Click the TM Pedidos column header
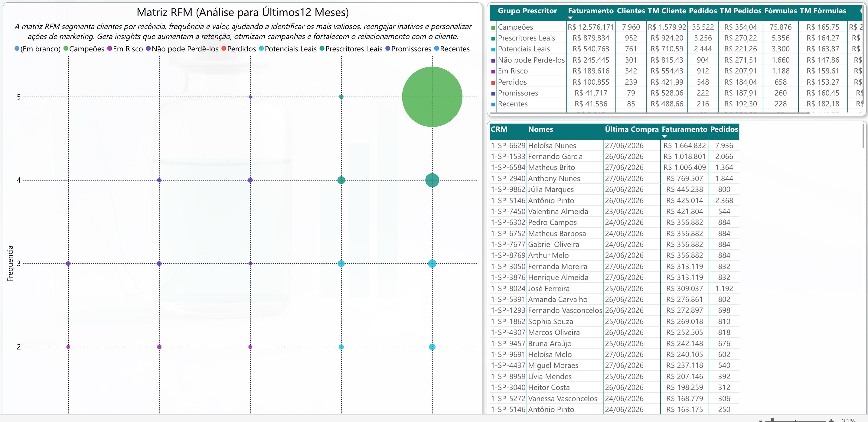The image size is (868, 422). (x=740, y=11)
